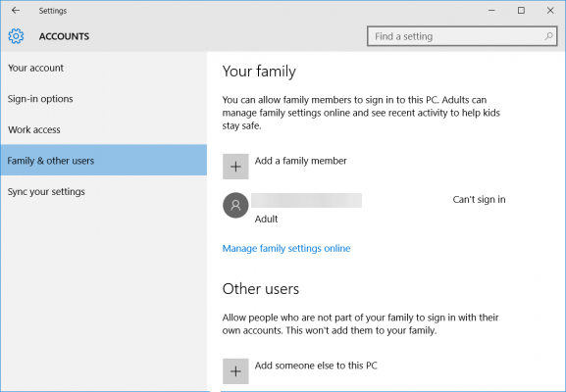Viewport: 566px width, 392px height.
Task: Click Add someone else to this PC
Action: (x=316, y=366)
